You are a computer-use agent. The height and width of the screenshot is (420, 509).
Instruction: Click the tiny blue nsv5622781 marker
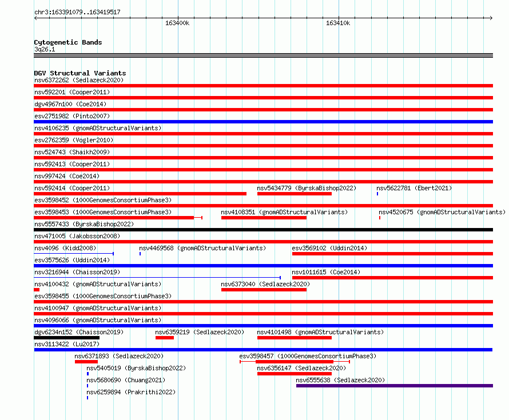coord(377,194)
